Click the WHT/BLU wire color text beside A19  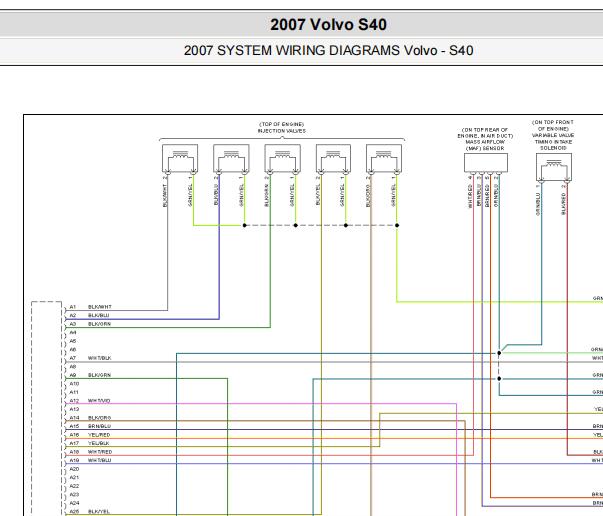[99, 460]
